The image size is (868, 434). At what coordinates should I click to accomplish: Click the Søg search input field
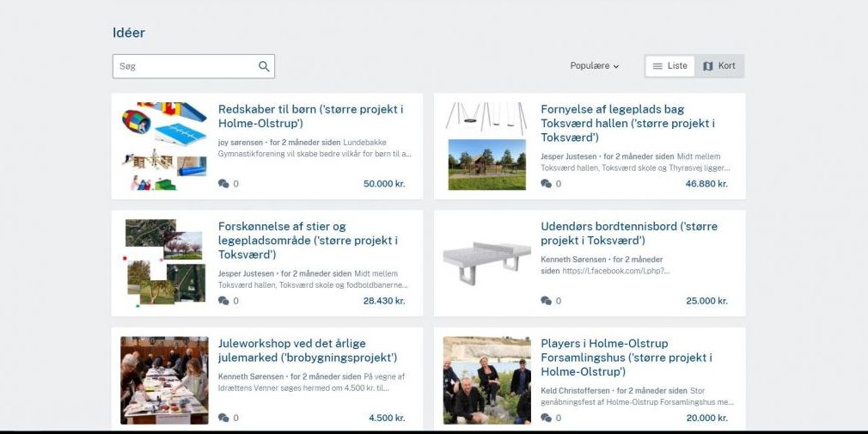[193, 66]
